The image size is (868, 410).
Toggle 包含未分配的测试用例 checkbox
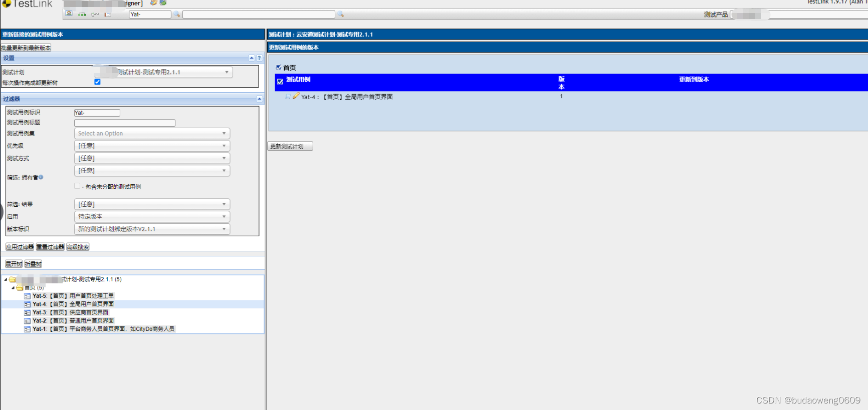tap(77, 186)
